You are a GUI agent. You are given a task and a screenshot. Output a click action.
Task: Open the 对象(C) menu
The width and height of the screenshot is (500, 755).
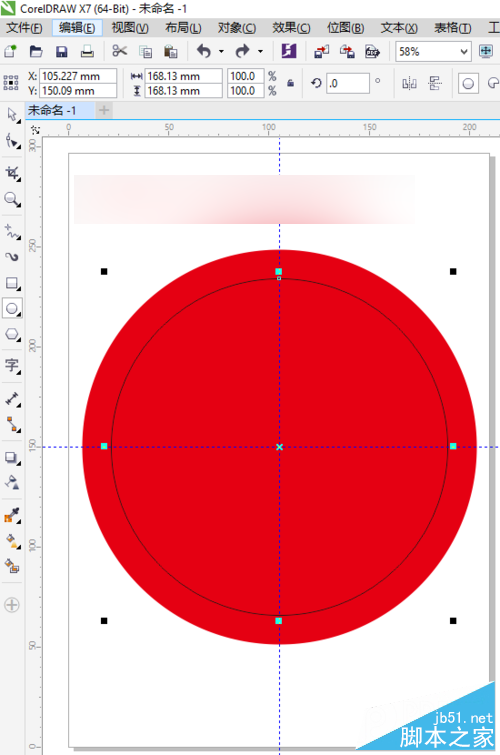[237, 28]
